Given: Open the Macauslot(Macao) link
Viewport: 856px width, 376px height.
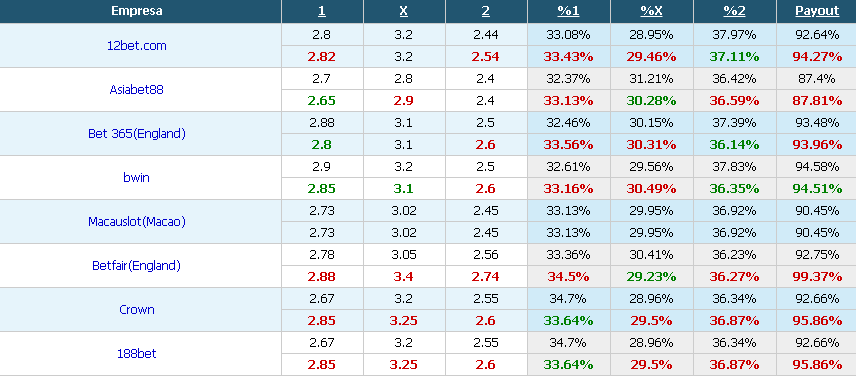Looking at the screenshot, I should 136,222.
